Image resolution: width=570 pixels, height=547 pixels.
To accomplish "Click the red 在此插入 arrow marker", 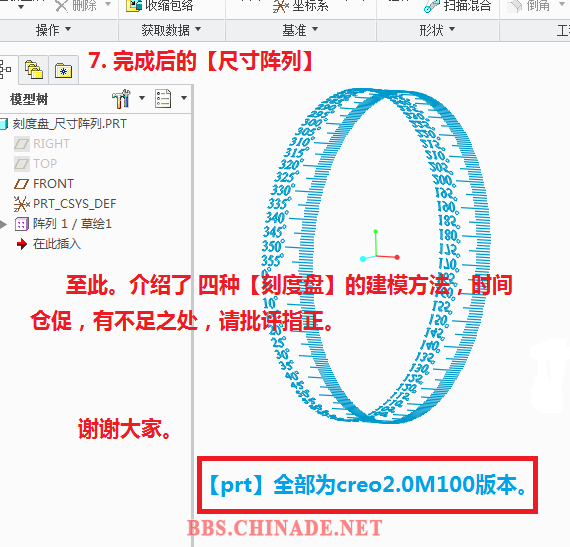I will (22, 244).
